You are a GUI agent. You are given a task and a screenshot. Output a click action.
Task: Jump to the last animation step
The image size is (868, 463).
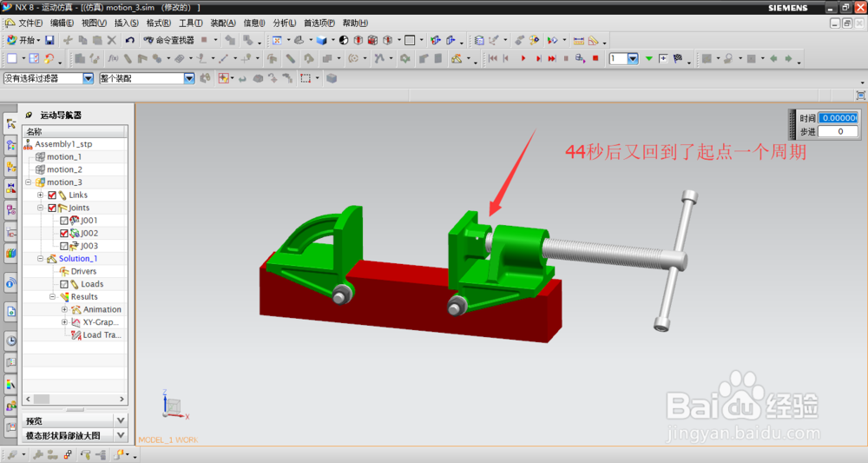[552, 58]
